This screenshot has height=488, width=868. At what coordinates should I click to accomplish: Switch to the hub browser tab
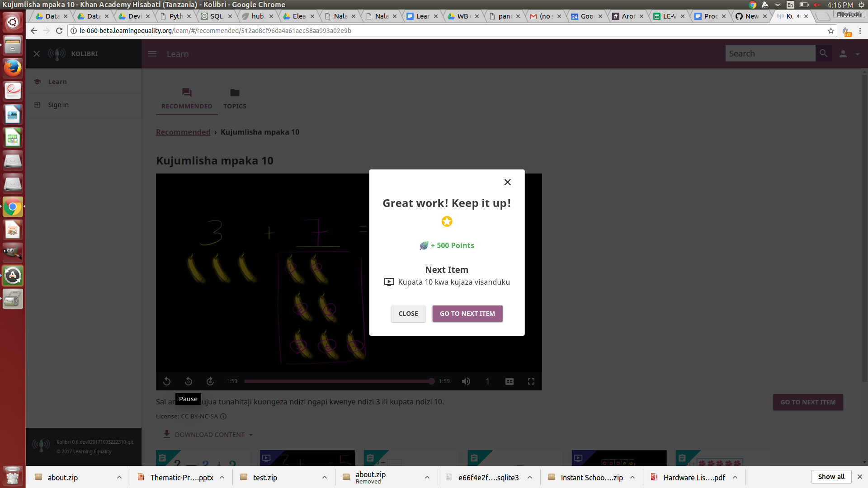tap(258, 16)
